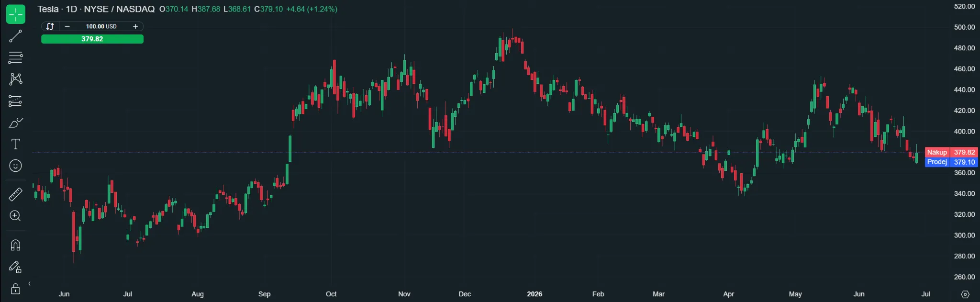Select the brush drawing tool

pos(16,123)
